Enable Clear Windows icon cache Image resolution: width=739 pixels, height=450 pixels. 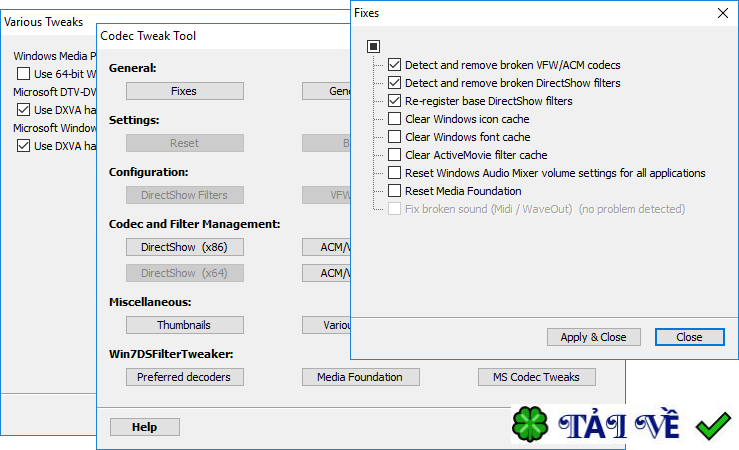[x=394, y=119]
